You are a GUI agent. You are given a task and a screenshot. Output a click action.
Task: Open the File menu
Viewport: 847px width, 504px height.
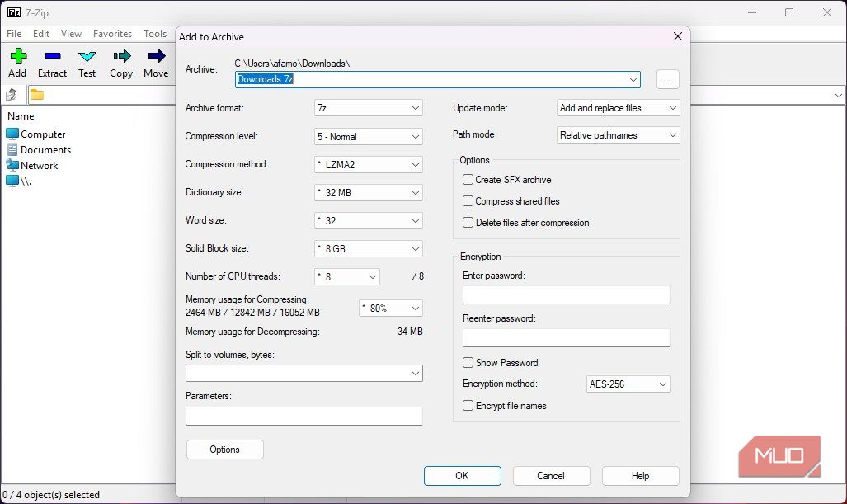pyautogui.click(x=14, y=34)
